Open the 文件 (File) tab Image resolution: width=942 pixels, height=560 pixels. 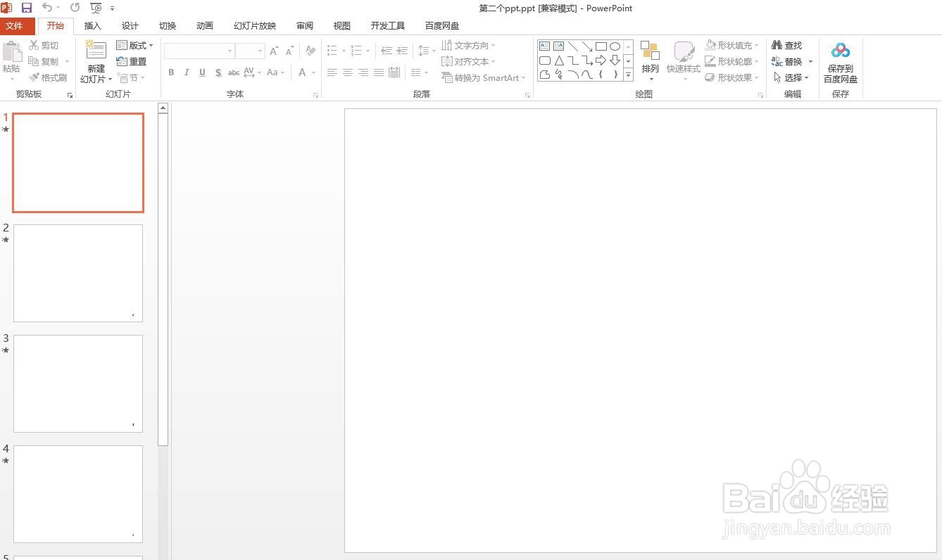pyautogui.click(x=14, y=26)
